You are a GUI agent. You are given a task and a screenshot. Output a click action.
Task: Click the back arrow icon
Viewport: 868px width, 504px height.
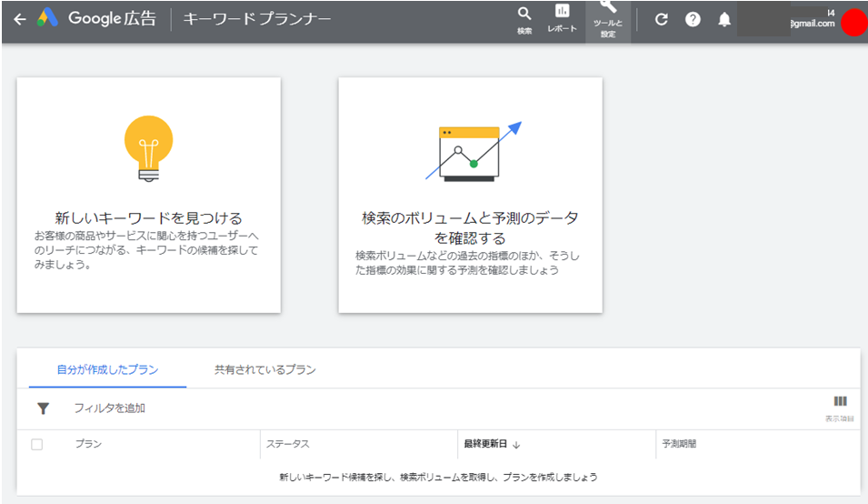(20, 19)
